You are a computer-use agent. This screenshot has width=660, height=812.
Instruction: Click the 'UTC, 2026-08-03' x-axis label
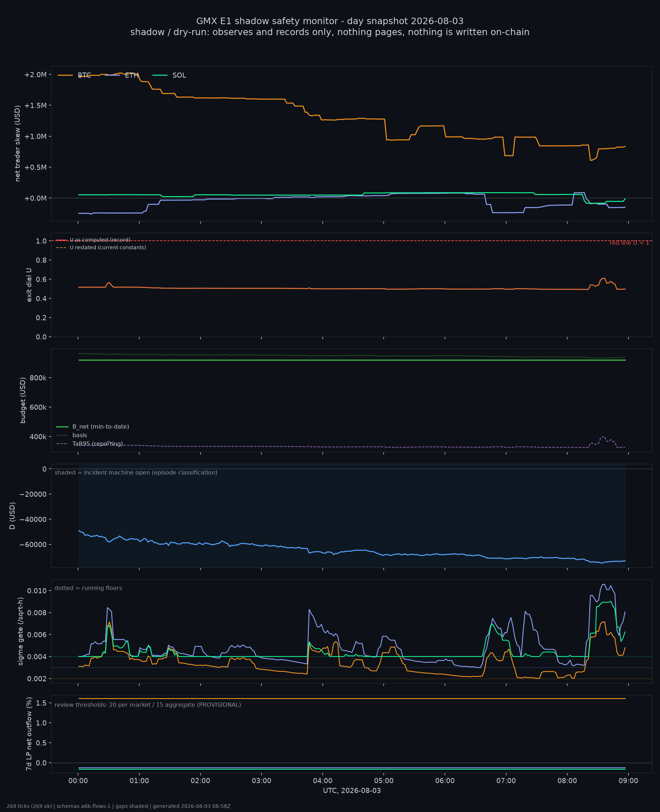(x=352, y=791)
